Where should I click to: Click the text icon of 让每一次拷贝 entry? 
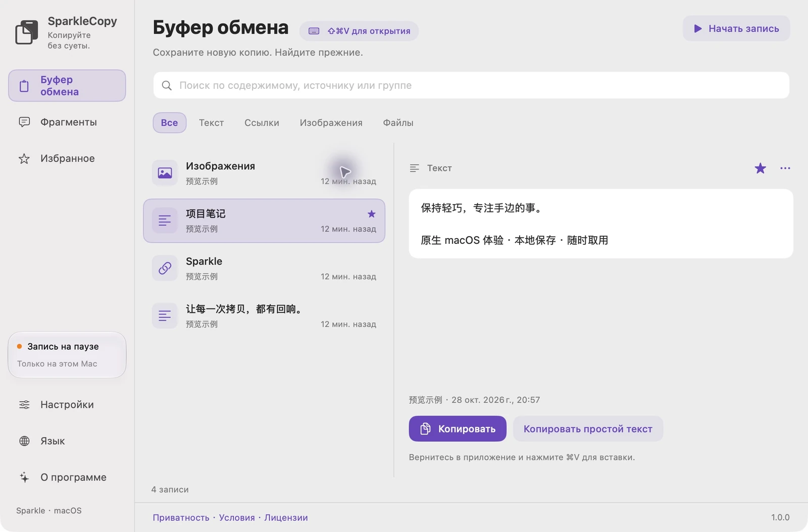click(165, 316)
